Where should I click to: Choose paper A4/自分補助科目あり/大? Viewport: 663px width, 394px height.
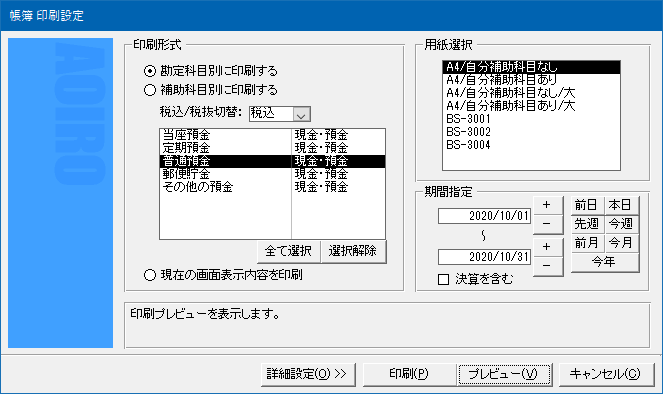click(531, 106)
